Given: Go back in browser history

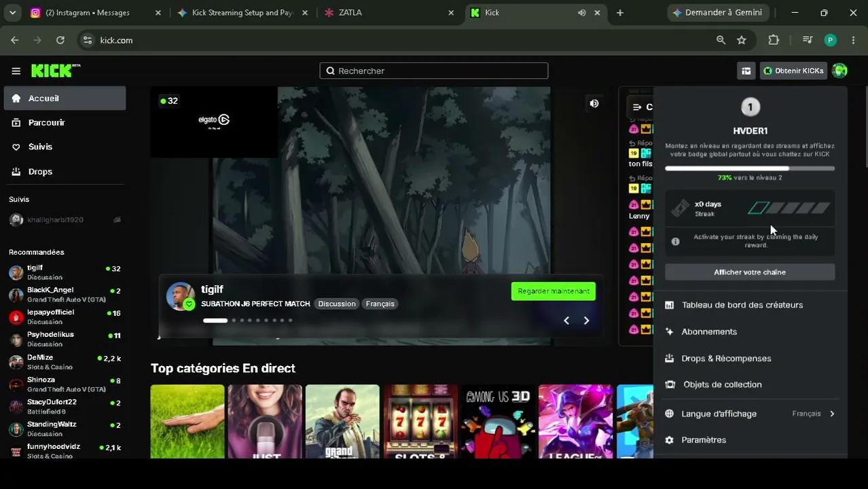Looking at the screenshot, I should coord(15,40).
